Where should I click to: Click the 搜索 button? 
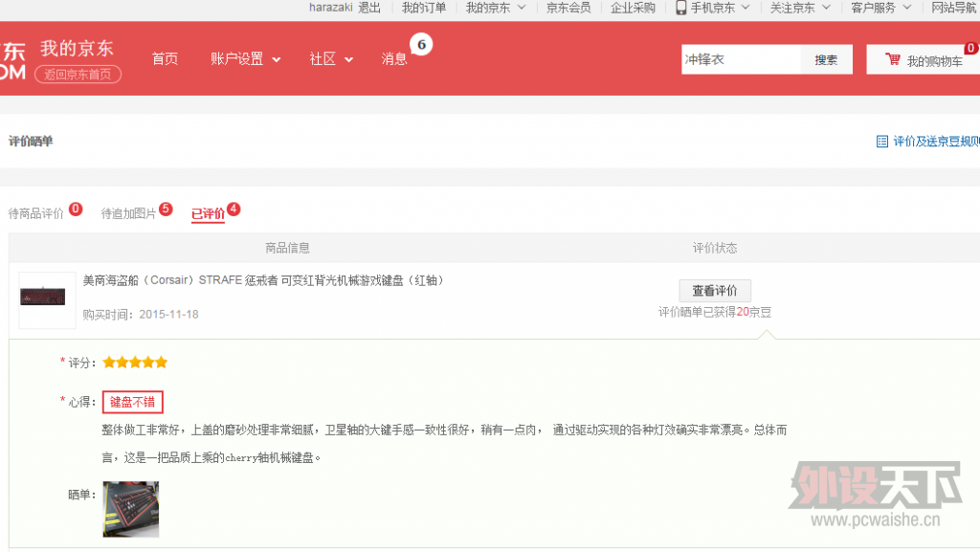(x=826, y=59)
